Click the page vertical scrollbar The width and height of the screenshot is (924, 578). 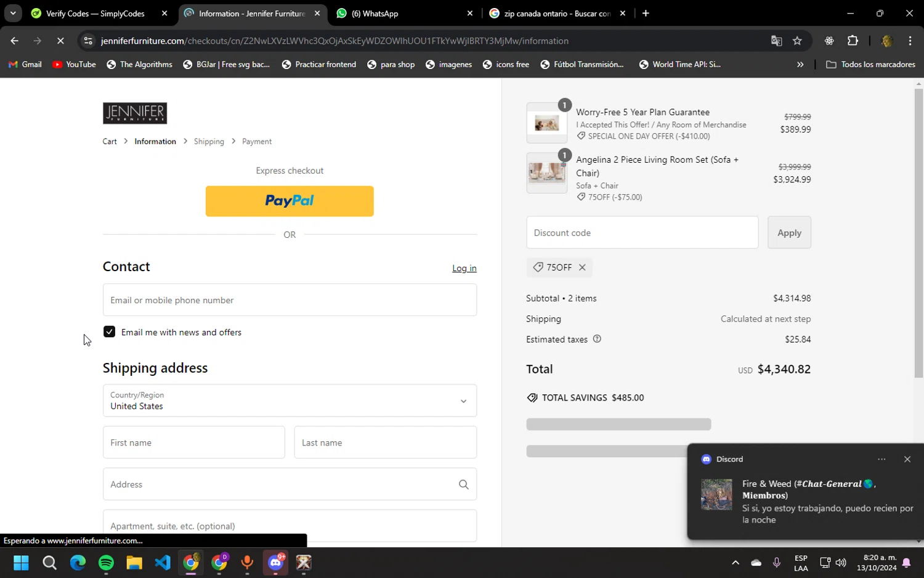[x=918, y=233]
